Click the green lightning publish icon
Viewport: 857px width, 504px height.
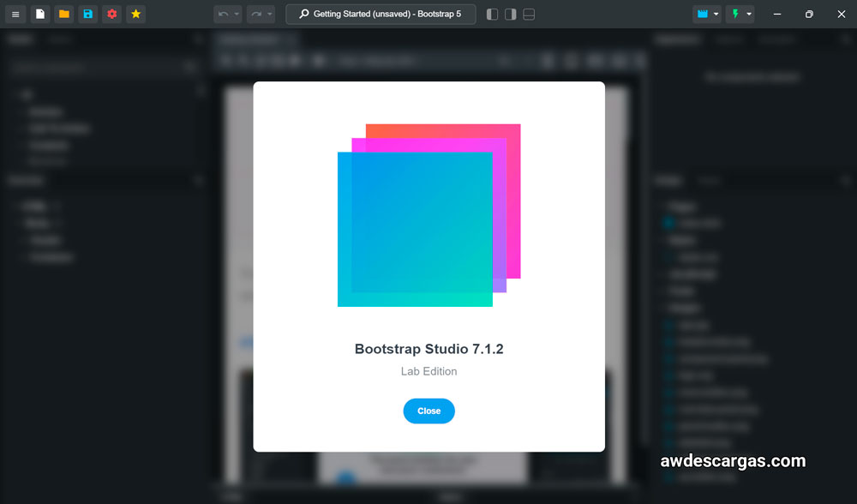coord(735,15)
